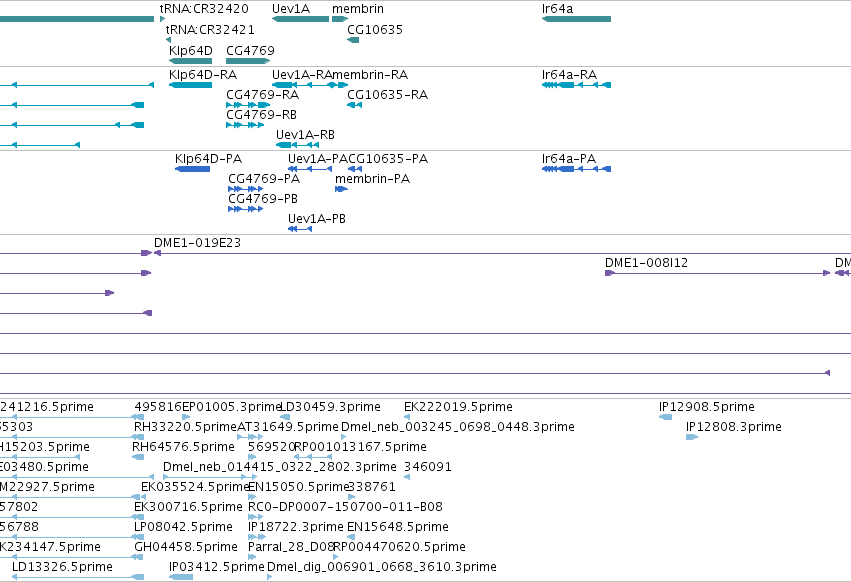
Task: Click the EN15648.5prime EST label
Action: click(x=398, y=527)
